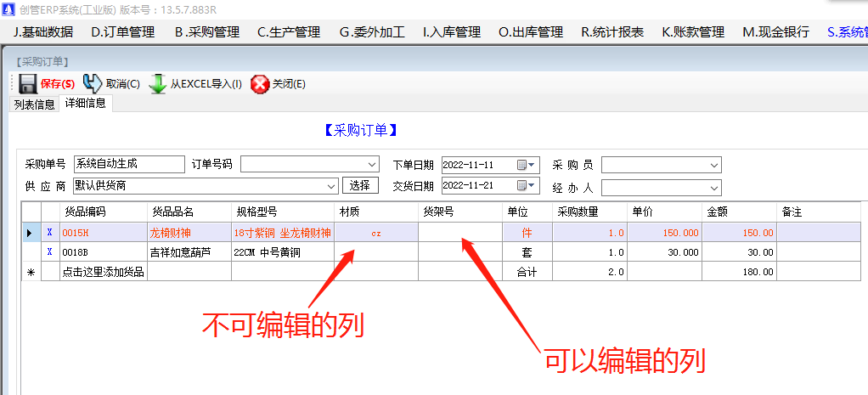Click the 保存(S) label
The width and height of the screenshot is (868, 395).
[x=58, y=84]
